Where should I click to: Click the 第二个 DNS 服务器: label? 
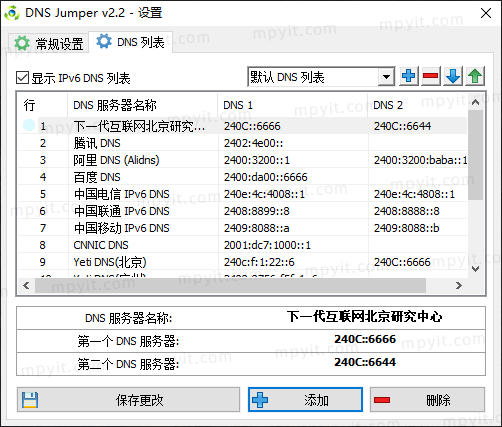(128, 364)
